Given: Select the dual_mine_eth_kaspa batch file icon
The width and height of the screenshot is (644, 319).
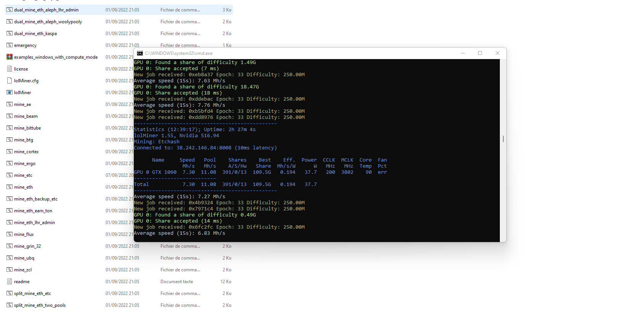Looking at the screenshot, I should click(x=10, y=34).
